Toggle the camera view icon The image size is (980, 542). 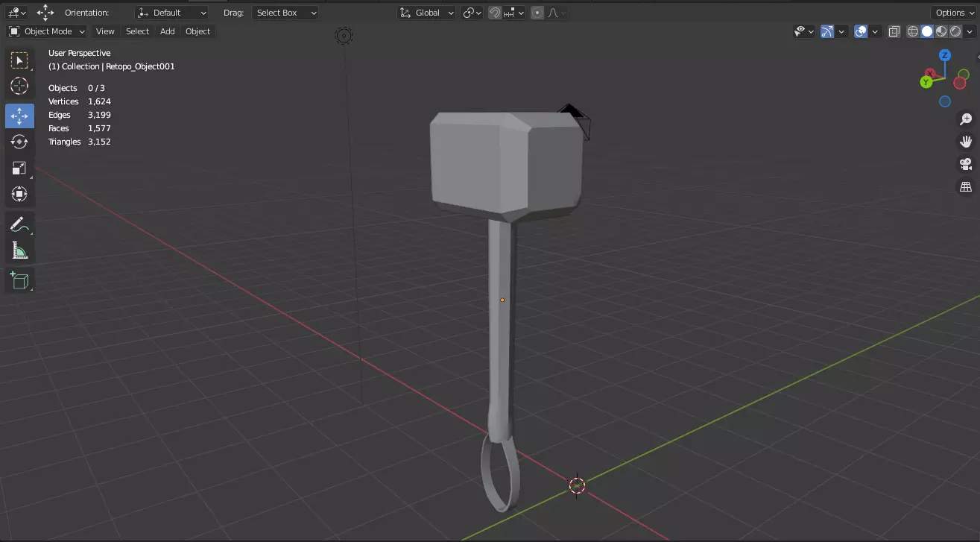(966, 164)
